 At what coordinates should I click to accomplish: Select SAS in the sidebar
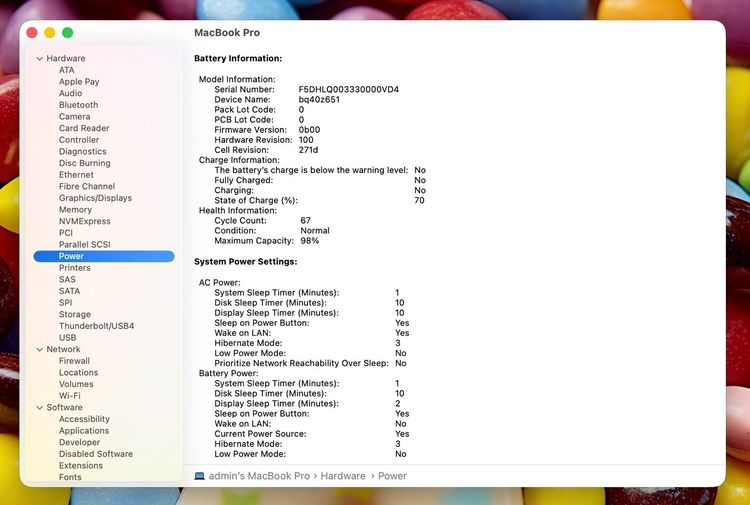pos(67,279)
